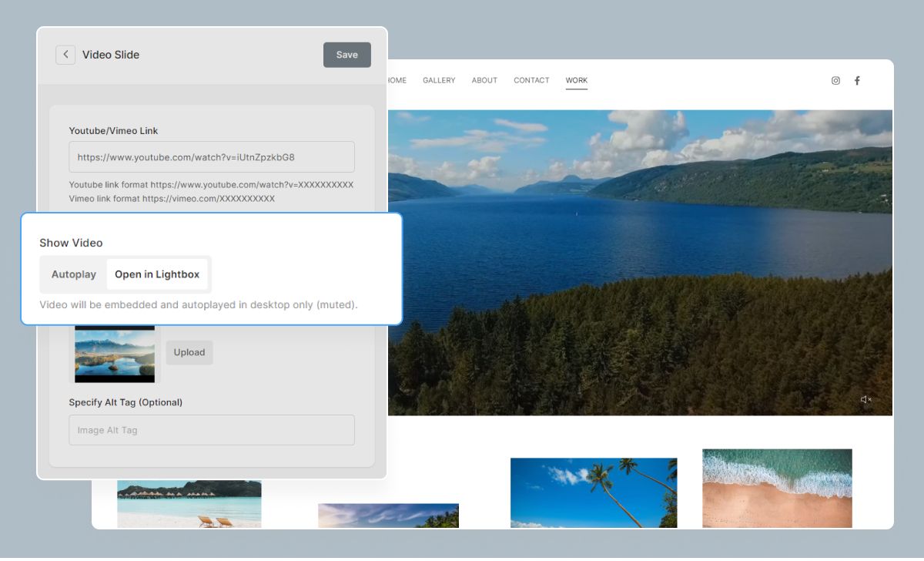Choose Open in Lightbox option

(x=157, y=274)
